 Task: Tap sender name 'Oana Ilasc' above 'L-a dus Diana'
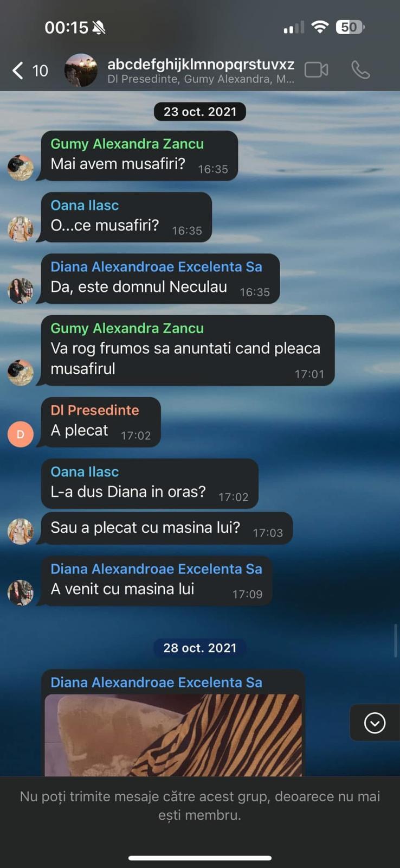[x=85, y=472]
